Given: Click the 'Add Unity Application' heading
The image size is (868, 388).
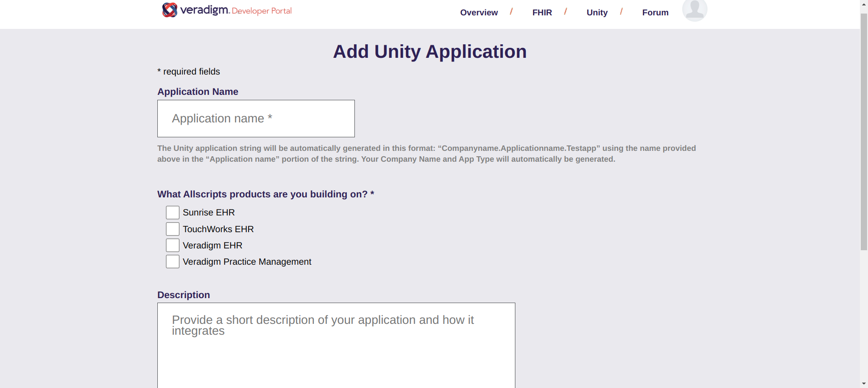Looking at the screenshot, I should 430,51.
